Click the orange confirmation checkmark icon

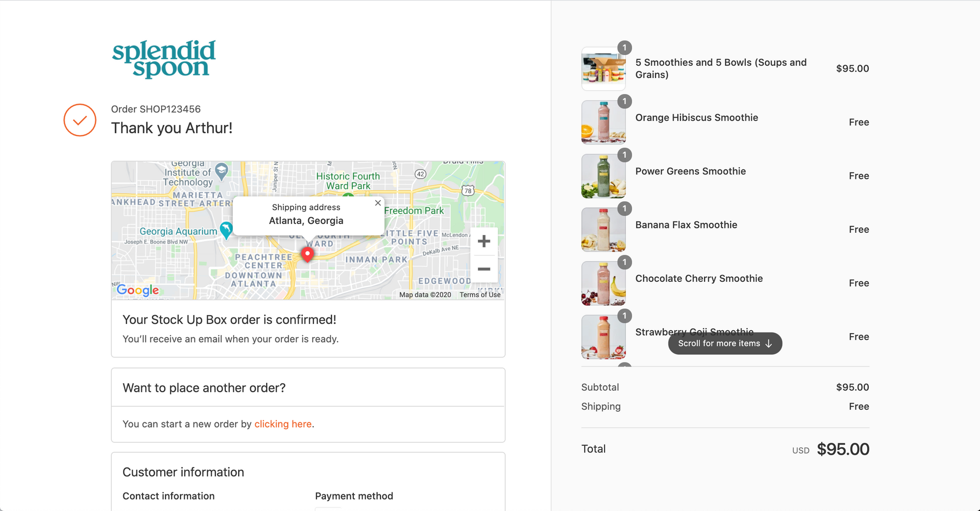pyautogui.click(x=80, y=120)
